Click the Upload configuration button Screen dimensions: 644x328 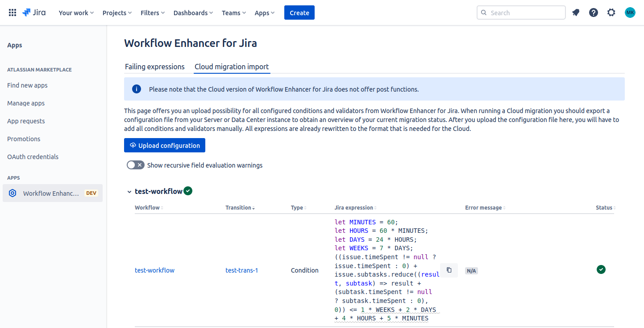click(165, 145)
